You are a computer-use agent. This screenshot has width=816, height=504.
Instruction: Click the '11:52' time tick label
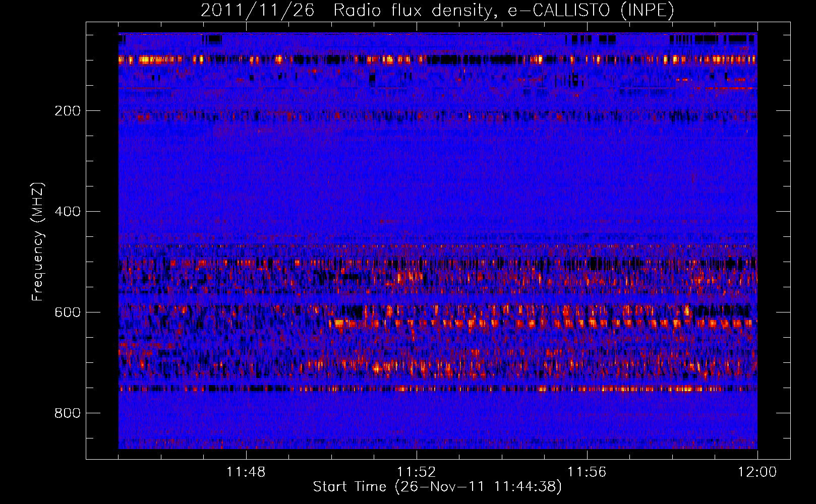[417, 472]
